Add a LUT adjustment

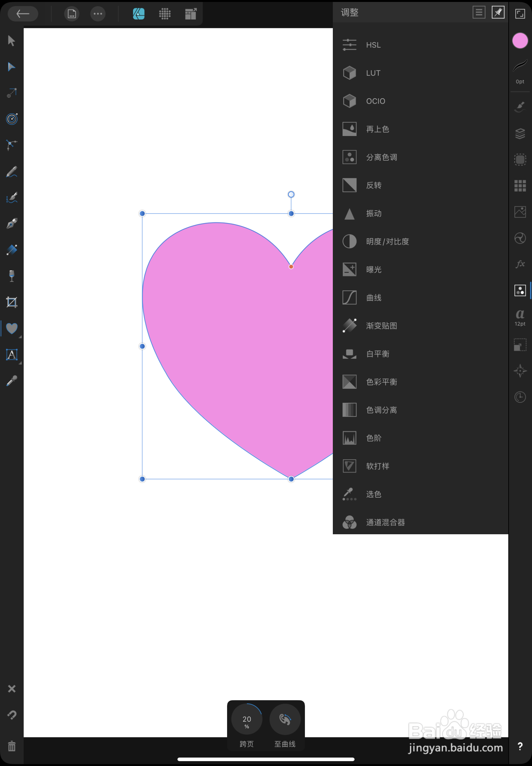pyautogui.click(x=420, y=73)
